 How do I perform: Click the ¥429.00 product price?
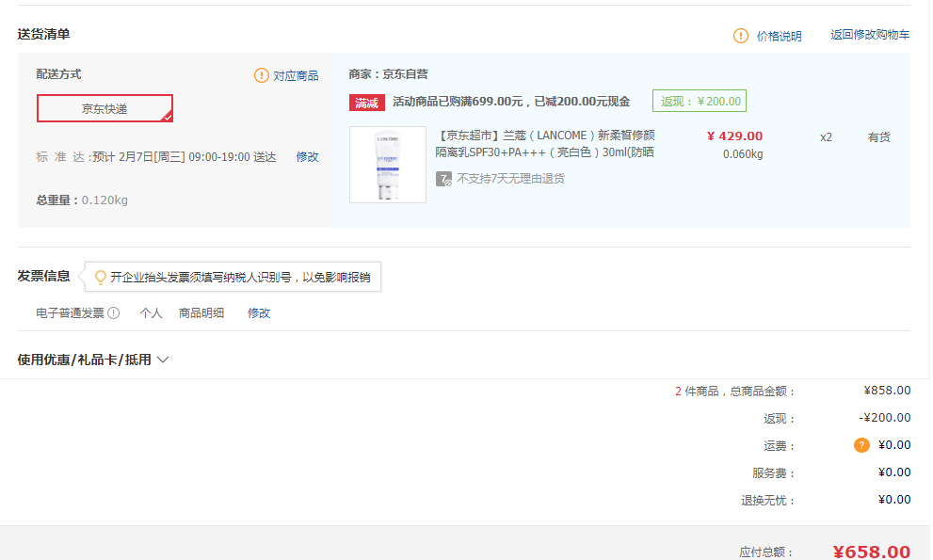pos(735,136)
